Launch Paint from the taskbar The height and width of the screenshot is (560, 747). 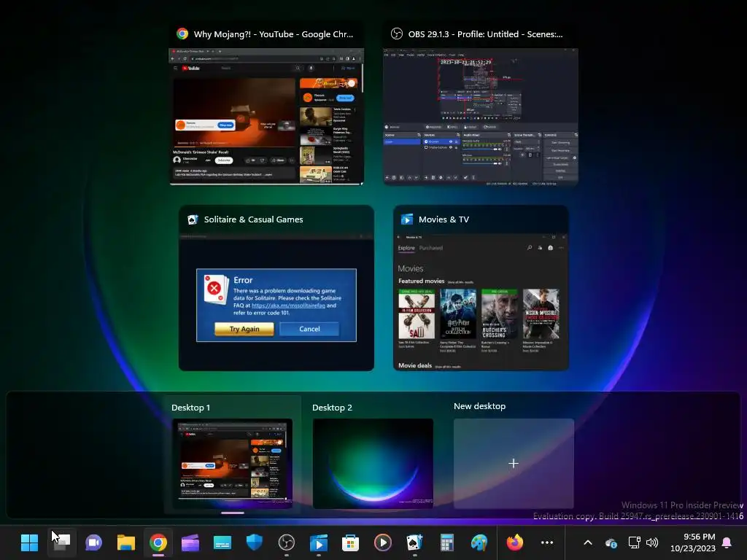click(479, 542)
